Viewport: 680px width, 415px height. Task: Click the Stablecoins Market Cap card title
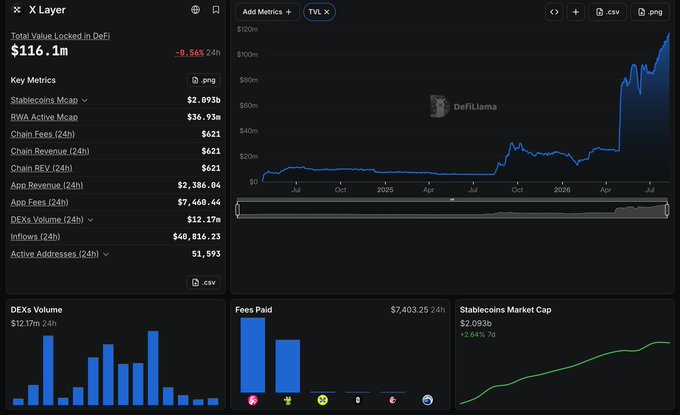506,310
